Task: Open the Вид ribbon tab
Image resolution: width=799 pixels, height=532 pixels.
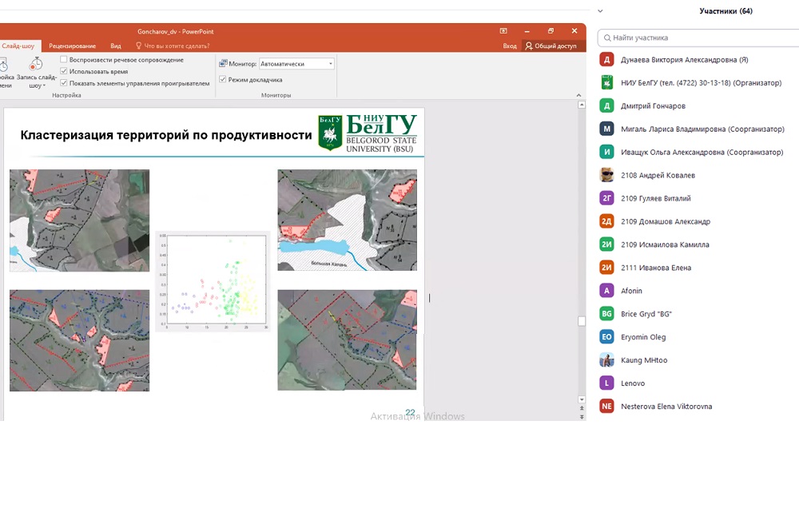Action: tap(116, 46)
